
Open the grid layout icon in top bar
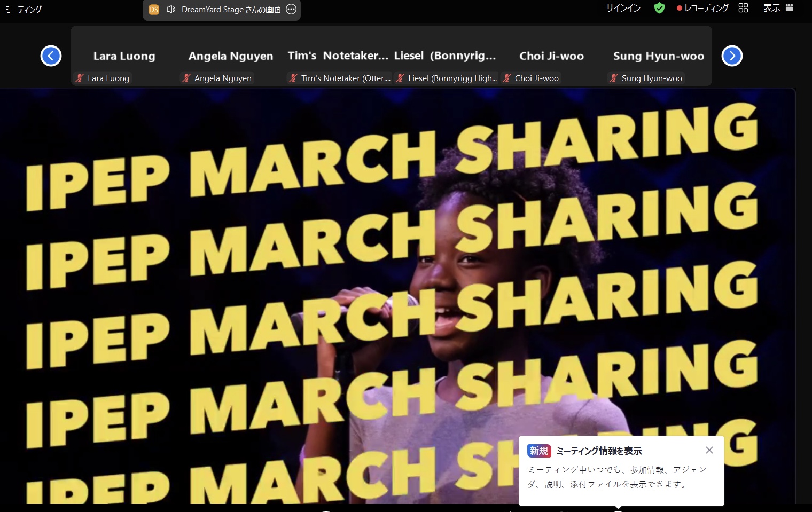click(x=743, y=8)
